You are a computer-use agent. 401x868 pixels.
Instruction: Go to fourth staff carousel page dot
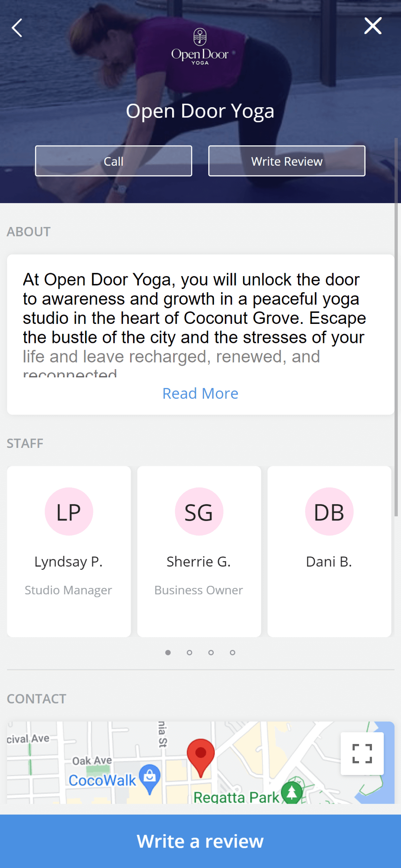point(232,653)
